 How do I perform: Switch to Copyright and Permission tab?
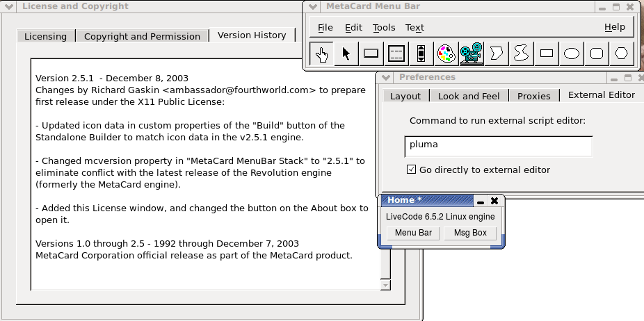click(142, 36)
